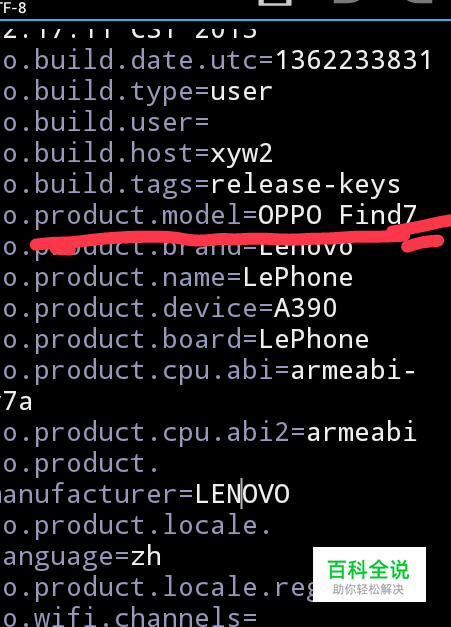
Task: Place cursor after empty build.user= line
Action: (211, 122)
